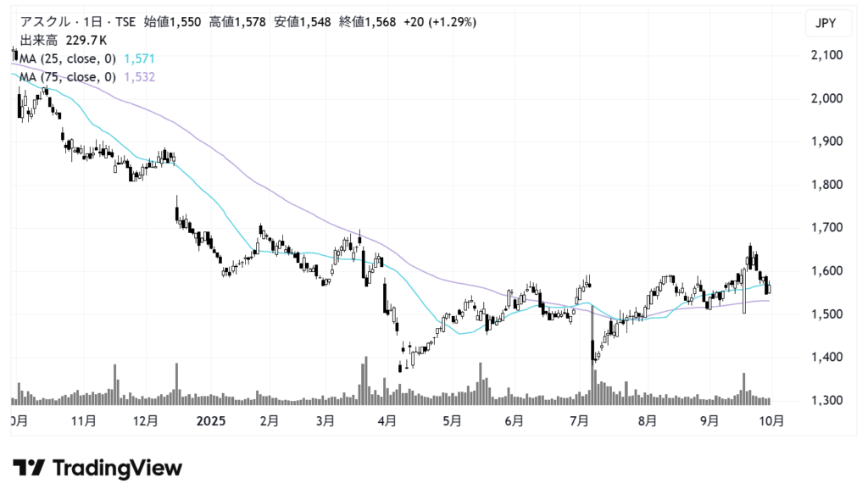Click the 4月 time axis marker
Screen dimensions: 868x500
click(x=387, y=419)
